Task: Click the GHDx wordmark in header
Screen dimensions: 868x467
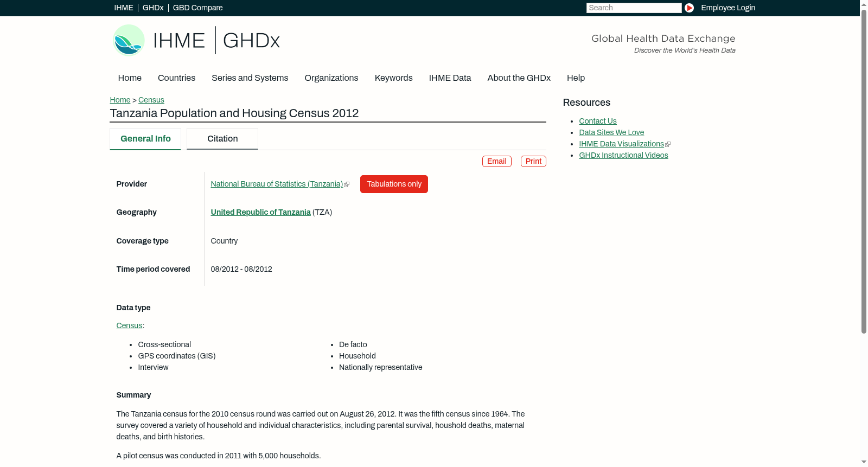Action: (x=251, y=41)
